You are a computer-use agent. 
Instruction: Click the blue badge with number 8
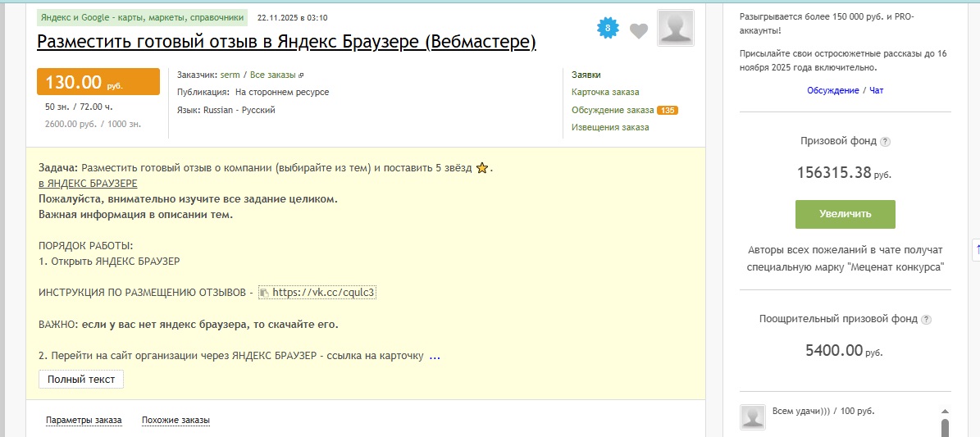click(x=607, y=29)
